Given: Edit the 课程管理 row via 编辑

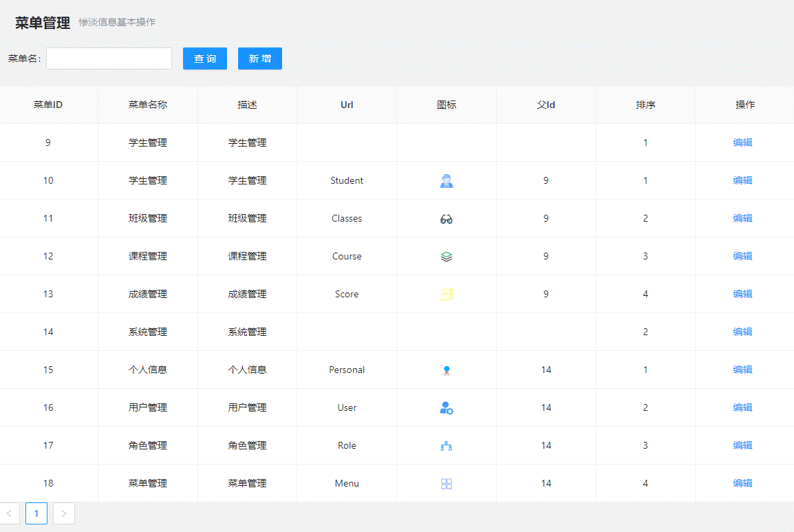Looking at the screenshot, I should (742, 256).
